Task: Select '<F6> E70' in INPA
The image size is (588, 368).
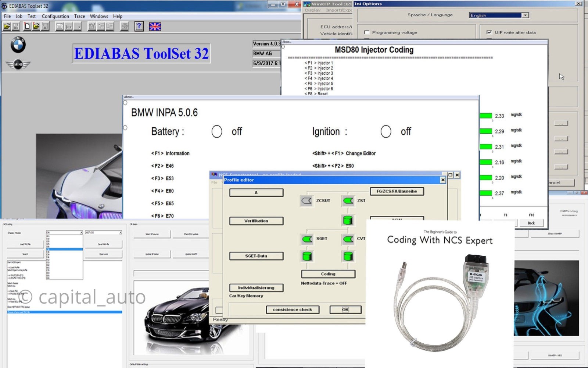Action: click(162, 216)
